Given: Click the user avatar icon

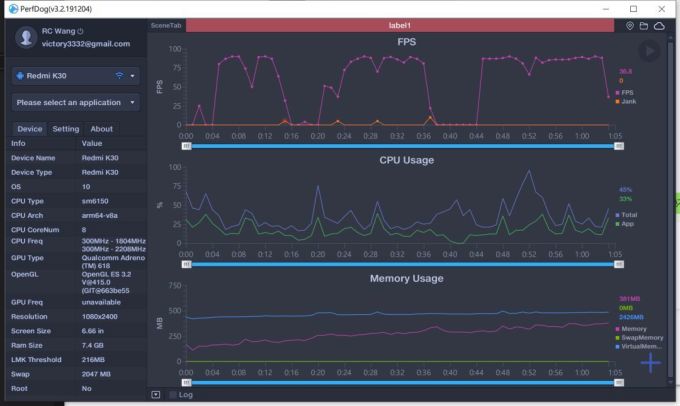Looking at the screenshot, I should click(x=26, y=37).
